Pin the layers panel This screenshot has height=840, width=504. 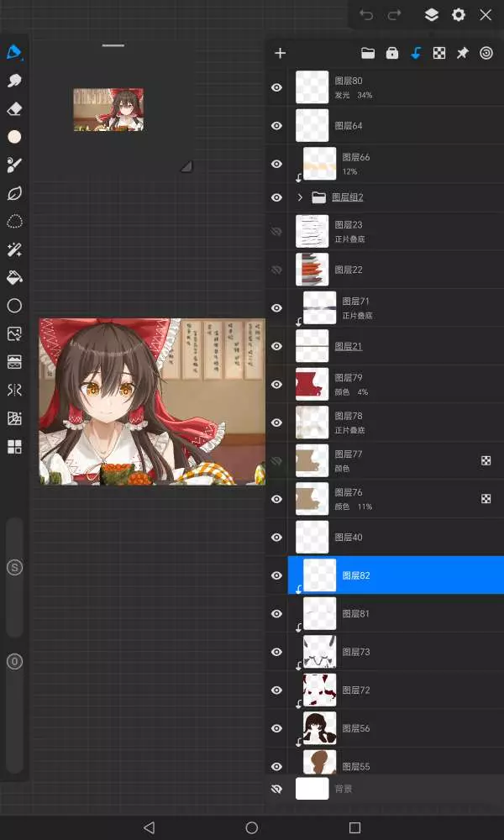[x=462, y=53]
